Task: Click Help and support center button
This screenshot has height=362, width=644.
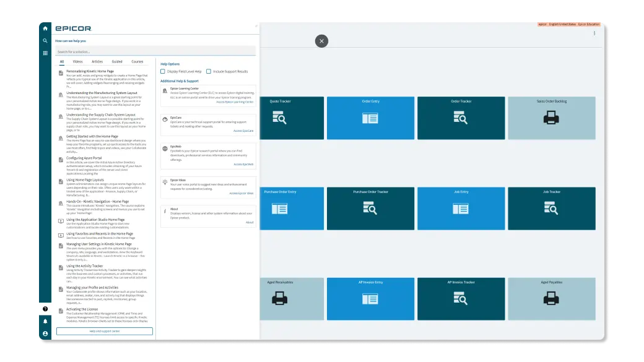Action: tap(104, 331)
